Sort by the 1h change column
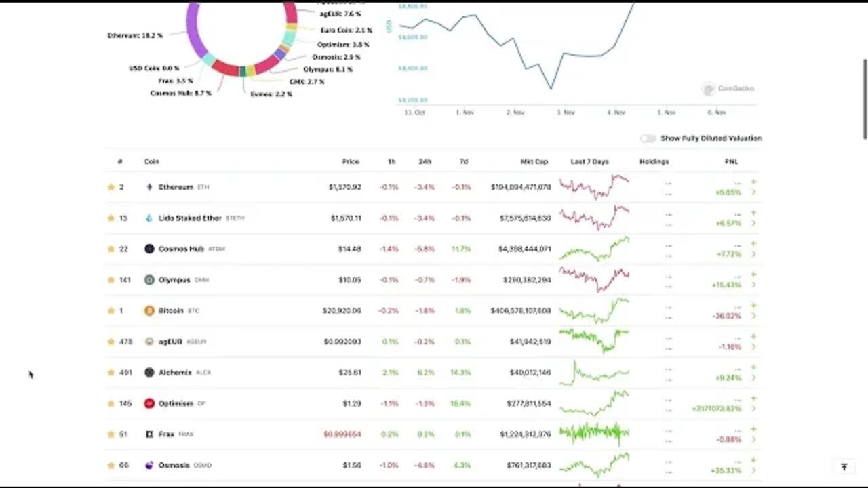The height and width of the screenshot is (488, 868). 391,162
